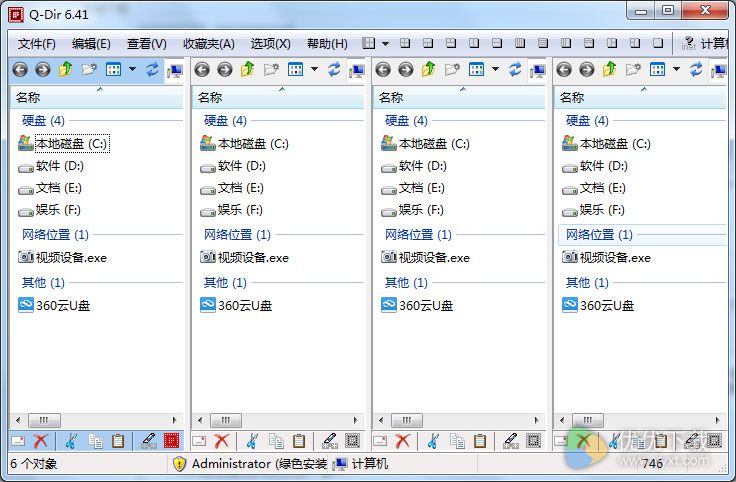Open the 收藏夹(A) menu
The image size is (736, 482).
(x=208, y=44)
